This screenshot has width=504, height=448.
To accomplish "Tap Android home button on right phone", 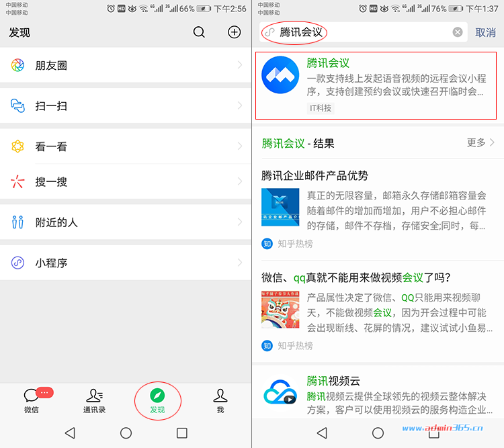I will [378, 433].
